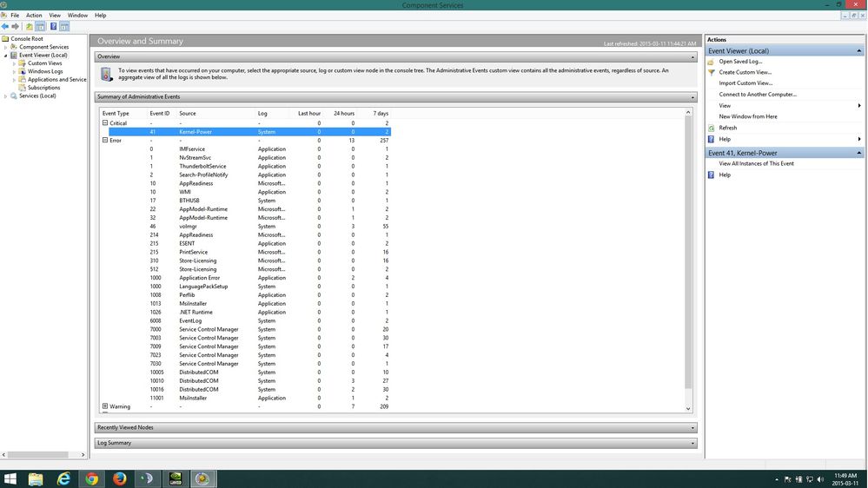
Task: Click the Services (Local) gear icon
Action: 14,96
